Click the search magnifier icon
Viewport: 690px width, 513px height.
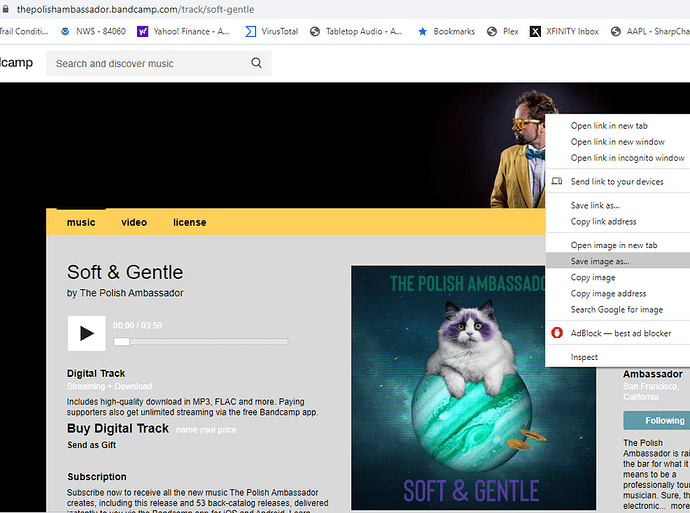(256, 63)
